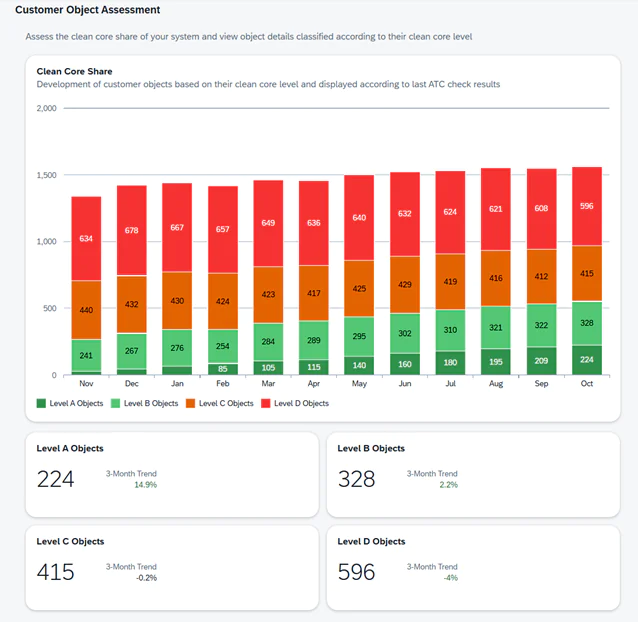Click the Level B segment for Jan (276)
This screenshot has height=622, width=638.
pos(177,347)
